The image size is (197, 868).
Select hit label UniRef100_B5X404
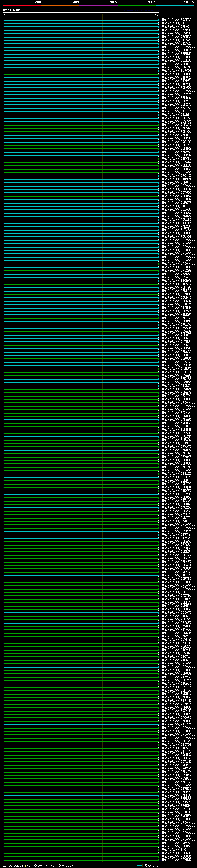tap(176, 413)
